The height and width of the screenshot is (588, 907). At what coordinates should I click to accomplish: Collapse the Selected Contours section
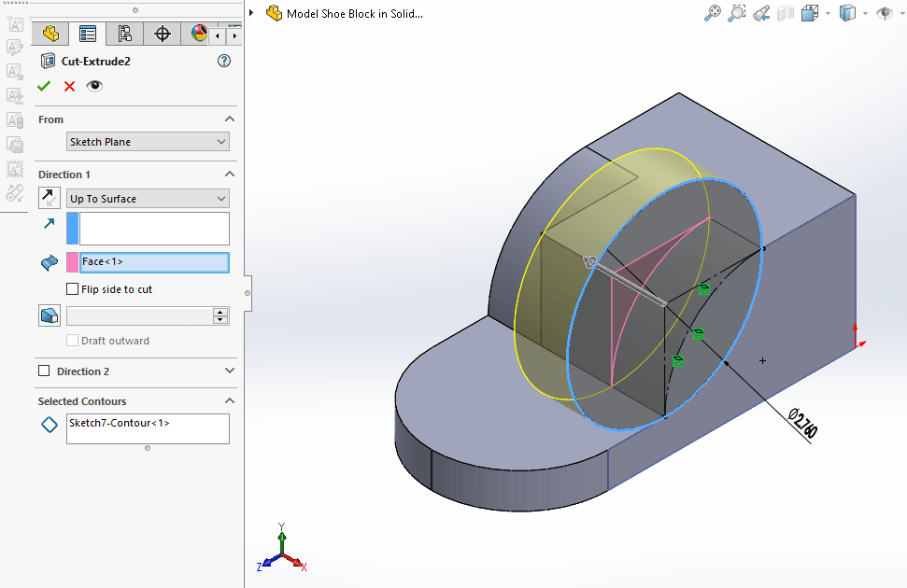pyautogui.click(x=230, y=401)
